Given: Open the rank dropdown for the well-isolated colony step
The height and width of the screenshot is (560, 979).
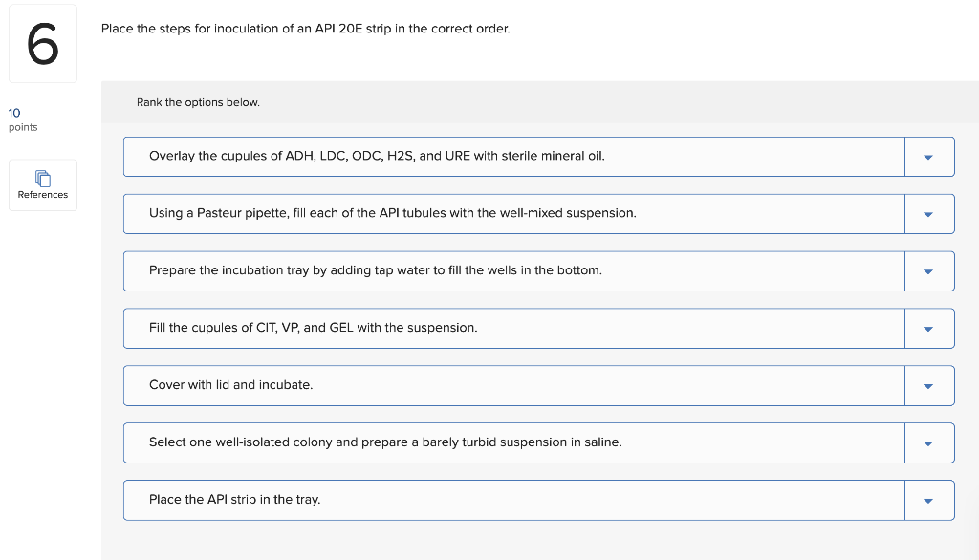Looking at the screenshot, I should coord(928,442).
